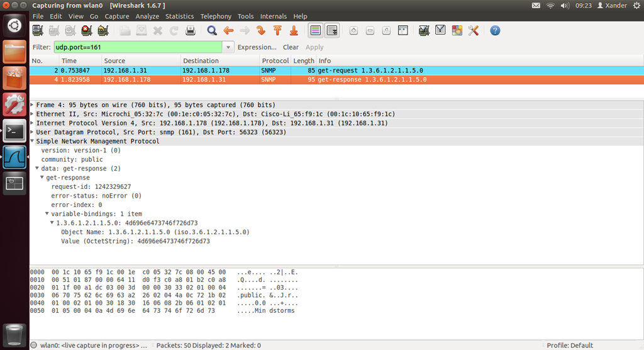Toggle auto scroll in live capture

point(332,30)
